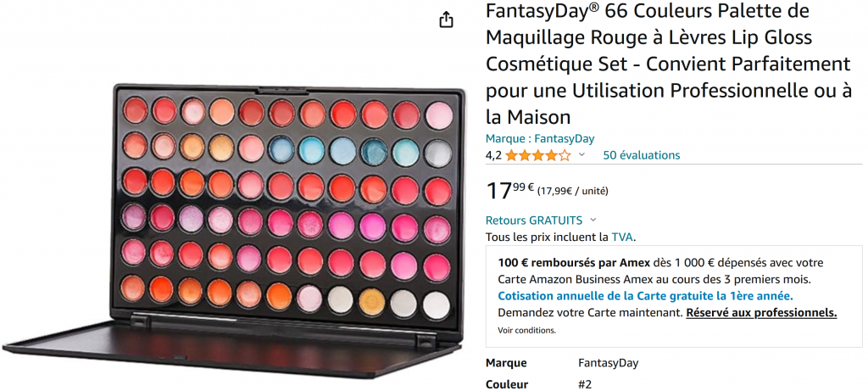Expand the rating breakdown chevron
The width and height of the screenshot is (868, 391).
coord(581,155)
